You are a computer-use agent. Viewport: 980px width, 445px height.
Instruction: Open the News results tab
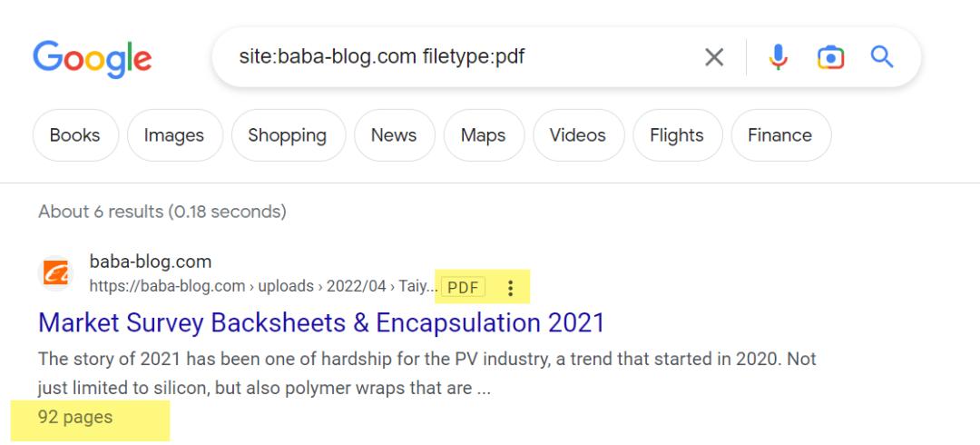(x=393, y=135)
